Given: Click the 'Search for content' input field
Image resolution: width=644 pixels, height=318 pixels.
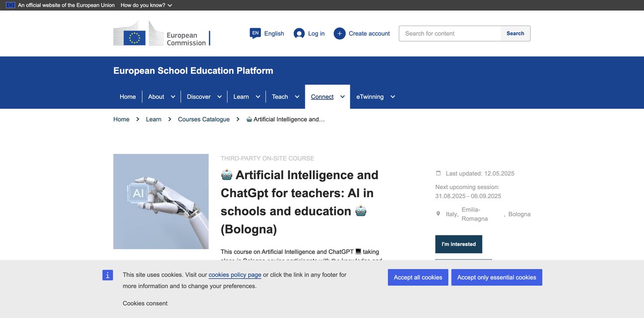Looking at the screenshot, I should pyautogui.click(x=450, y=33).
